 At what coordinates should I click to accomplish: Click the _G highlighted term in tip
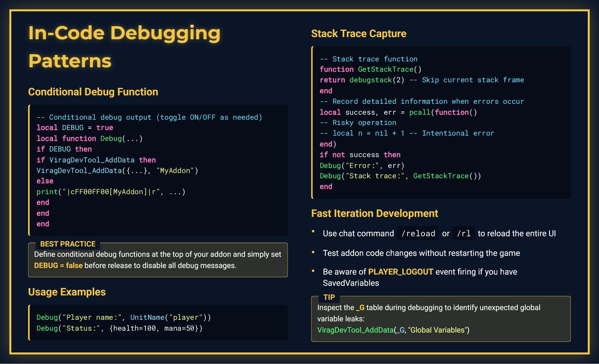tap(360, 308)
